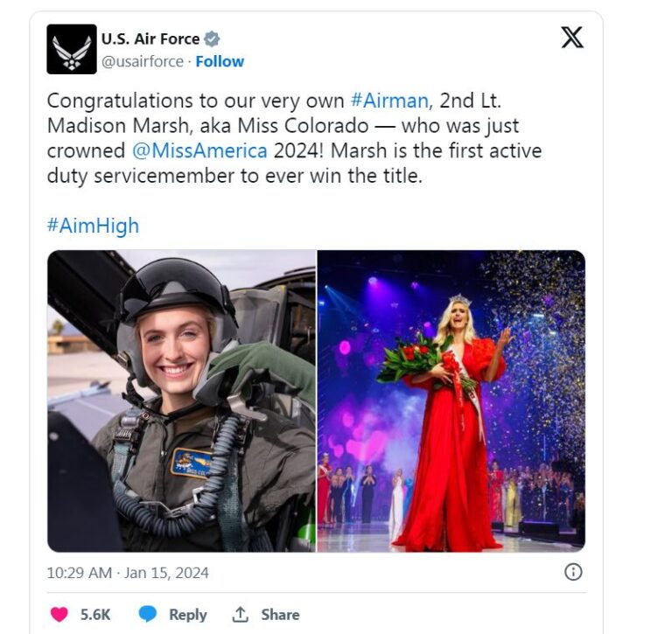This screenshot has width=672, height=634.
Task: Open the #AimHigh hashtag
Action: 93,226
